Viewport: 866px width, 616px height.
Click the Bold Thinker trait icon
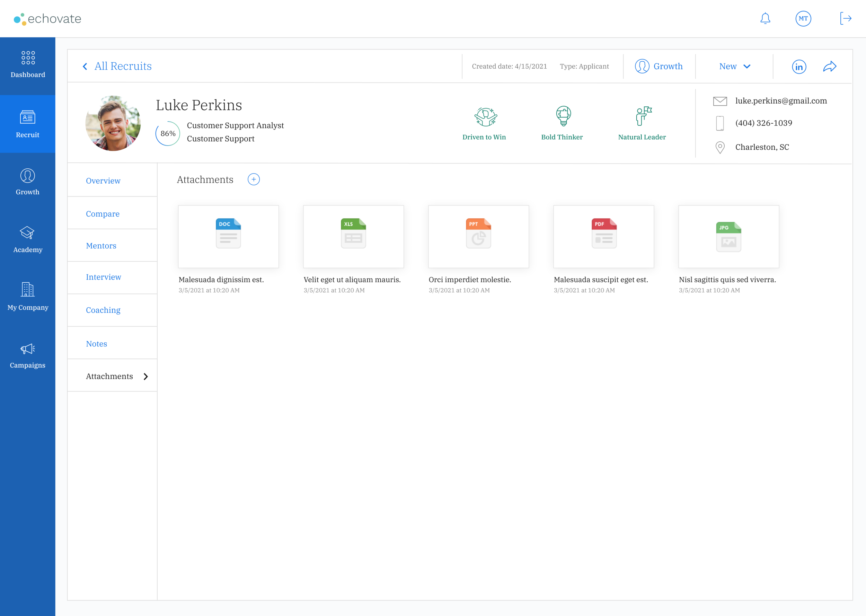point(564,116)
